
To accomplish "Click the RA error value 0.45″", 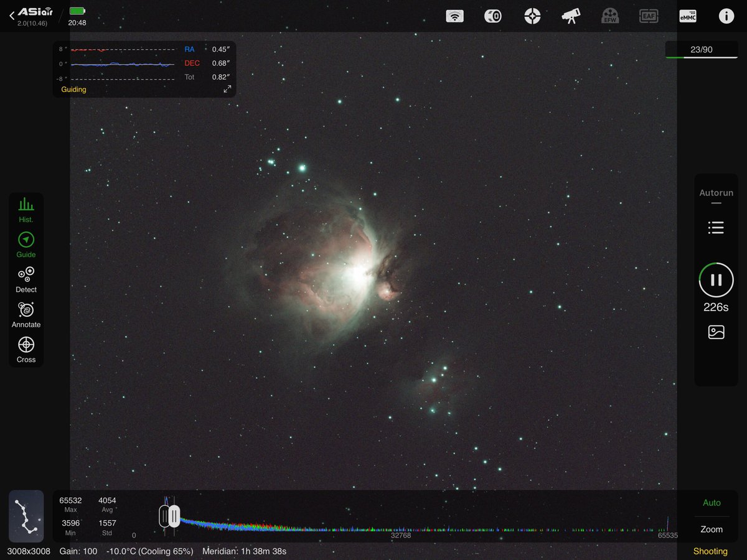I will [221, 49].
